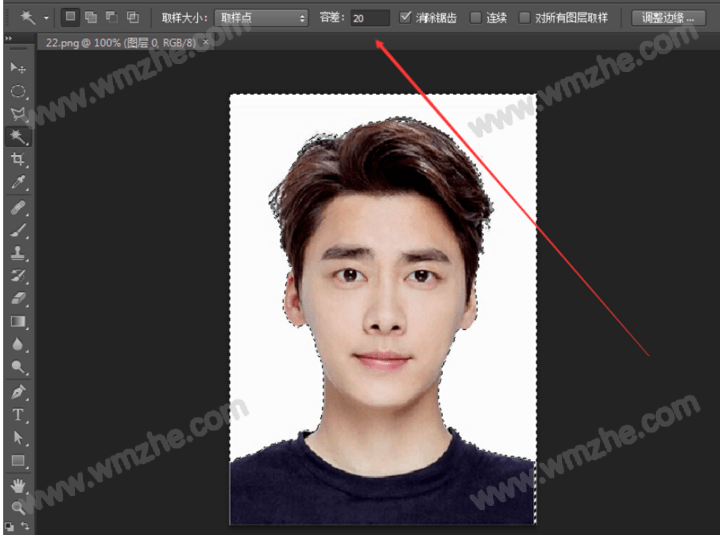Reset default foreground and background colors
Screen dimensions: 720x535
point(10,526)
